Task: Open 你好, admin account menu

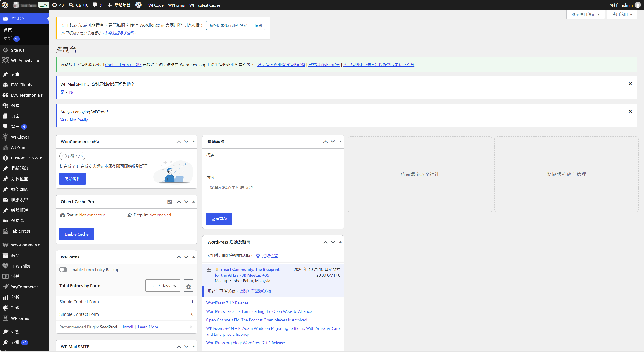Action: (x=625, y=5)
